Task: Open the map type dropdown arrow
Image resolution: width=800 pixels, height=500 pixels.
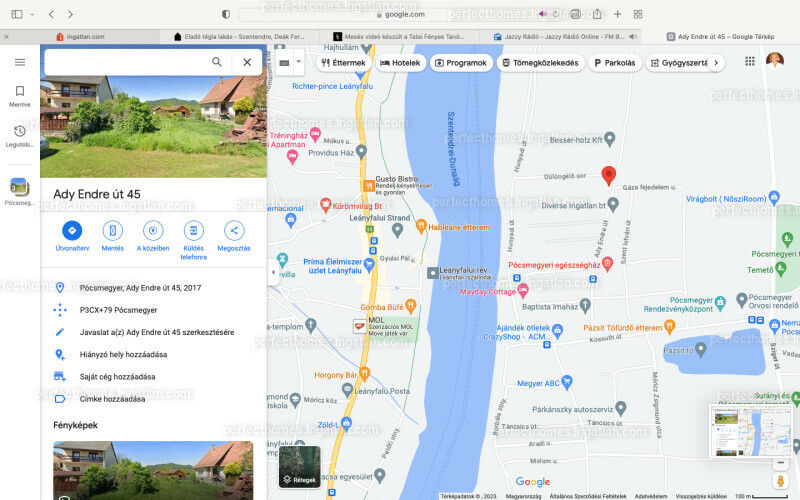Action: pyautogui.click(x=298, y=62)
